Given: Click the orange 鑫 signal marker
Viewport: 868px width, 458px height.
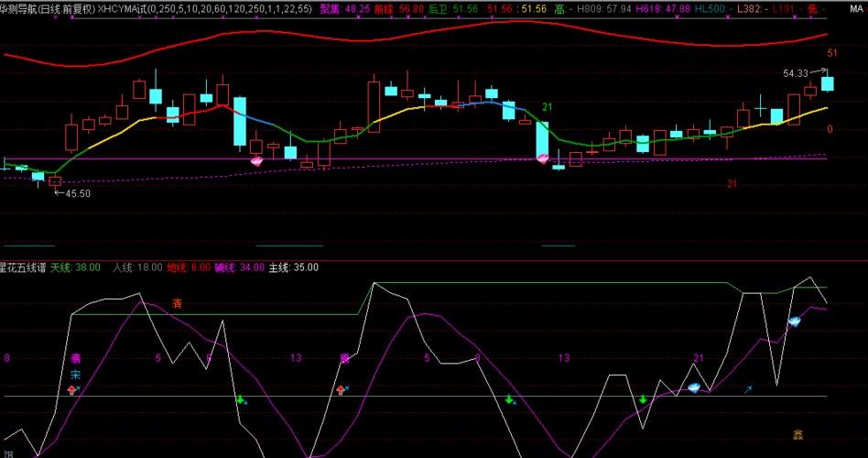Looking at the screenshot, I should 797,435.
